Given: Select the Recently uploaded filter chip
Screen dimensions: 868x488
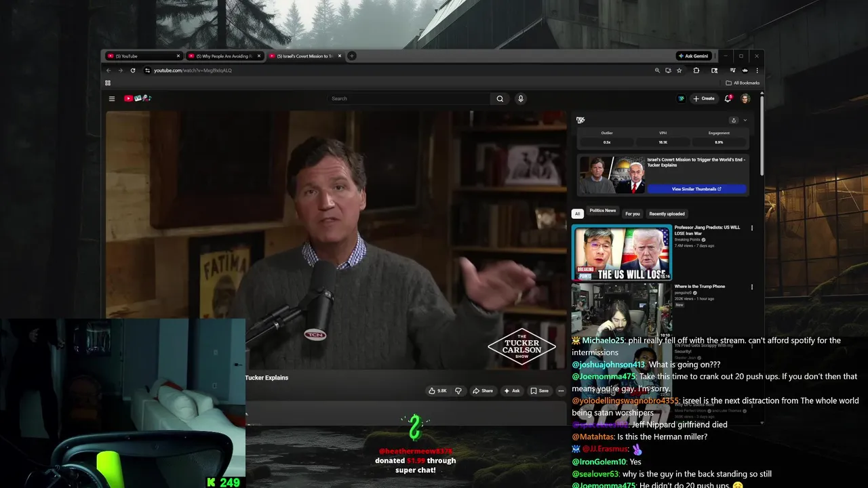Looking at the screenshot, I should click(667, 213).
